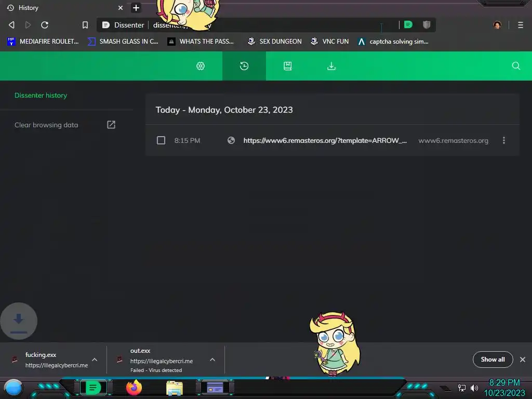Image resolution: width=532 pixels, height=399 pixels.
Task: Go back with the browser back arrow
Action: [11, 25]
